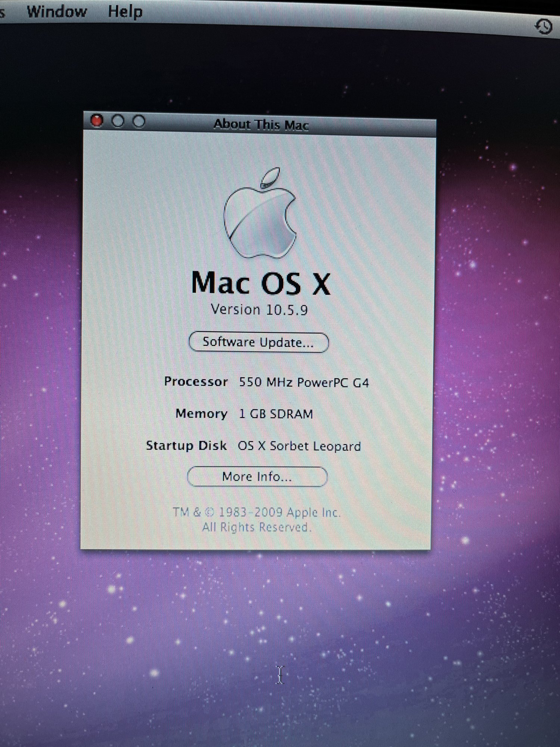
Task: Open the Help menu
Action: pos(125,12)
